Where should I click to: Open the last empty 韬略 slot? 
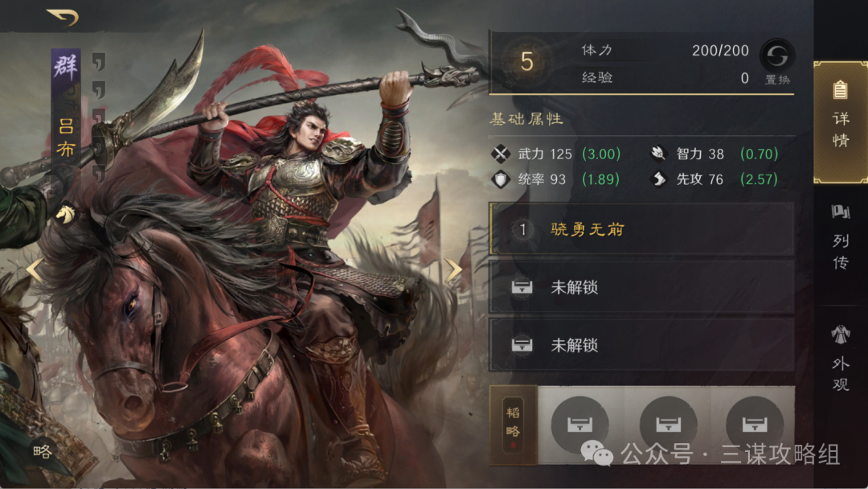(x=754, y=425)
